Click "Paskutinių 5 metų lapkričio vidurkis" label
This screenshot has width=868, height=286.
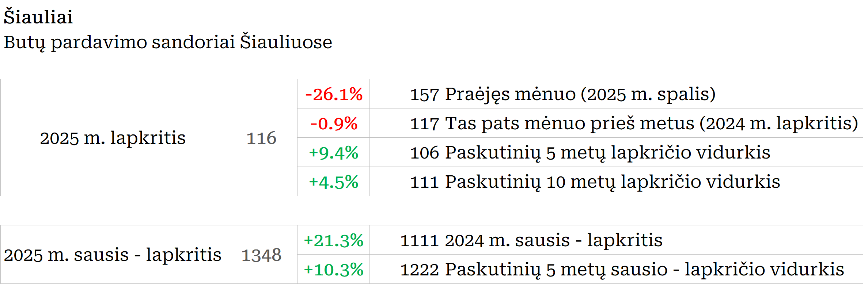click(x=607, y=153)
